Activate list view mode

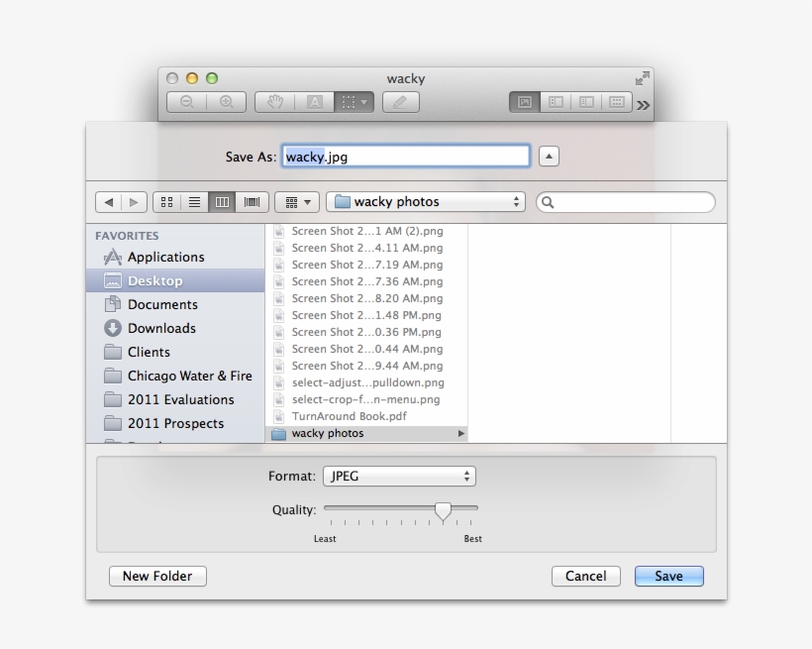[194, 201]
